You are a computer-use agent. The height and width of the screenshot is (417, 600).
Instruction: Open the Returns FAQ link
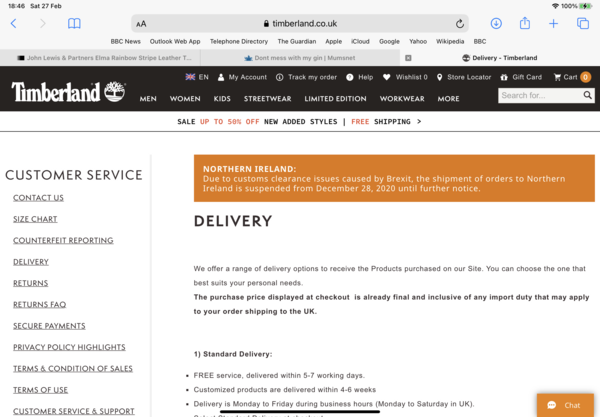tap(39, 304)
